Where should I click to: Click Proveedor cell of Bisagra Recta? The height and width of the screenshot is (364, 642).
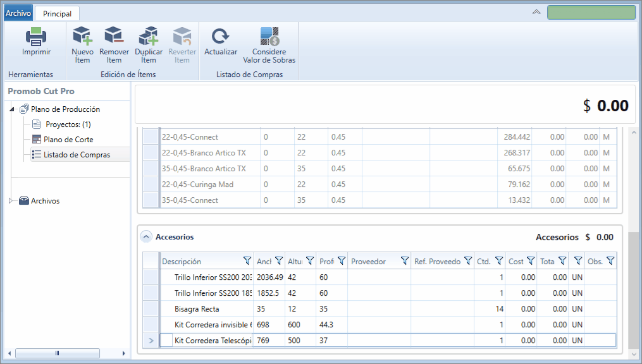(379, 309)
